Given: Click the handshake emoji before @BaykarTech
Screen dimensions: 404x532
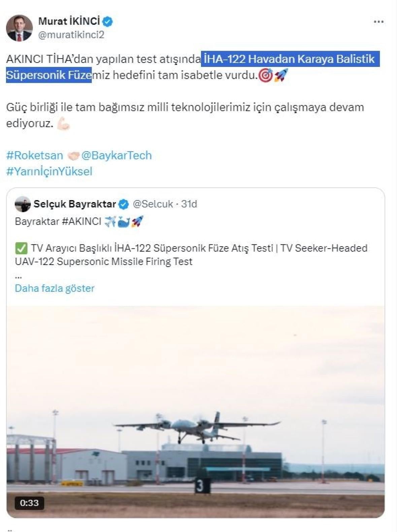Looking at the screenshot, I should [x=73, y=156].
